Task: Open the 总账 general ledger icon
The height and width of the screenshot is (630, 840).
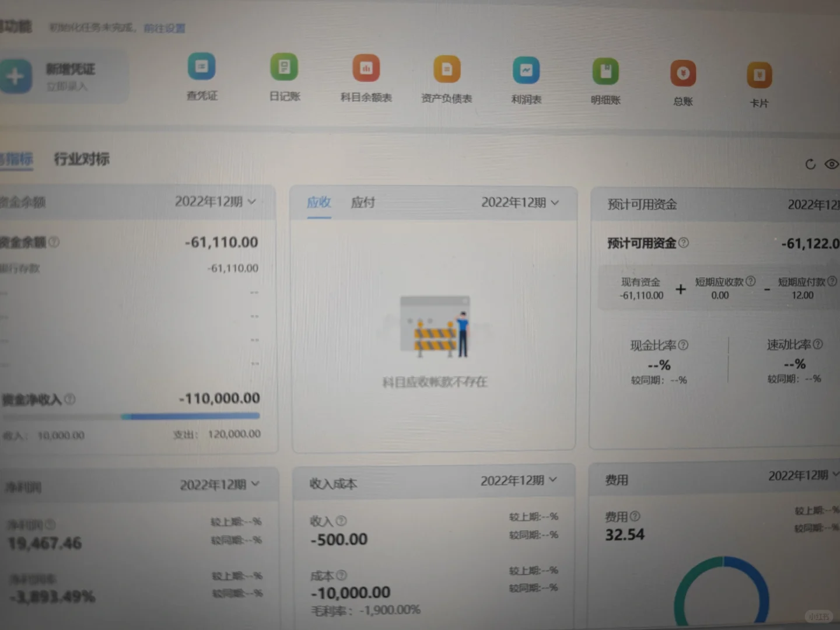Action: pyautogui.click(x=682, y=73)
